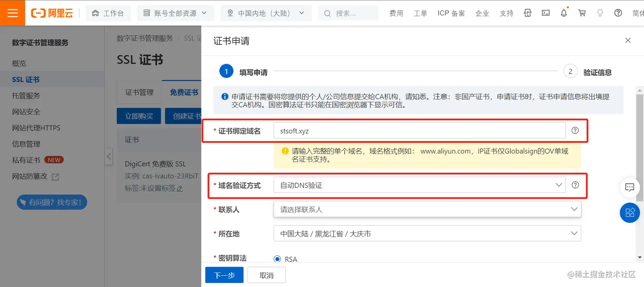Open the floating blue apps grid icon
This screenshot has width=644, height=287.
630,212
